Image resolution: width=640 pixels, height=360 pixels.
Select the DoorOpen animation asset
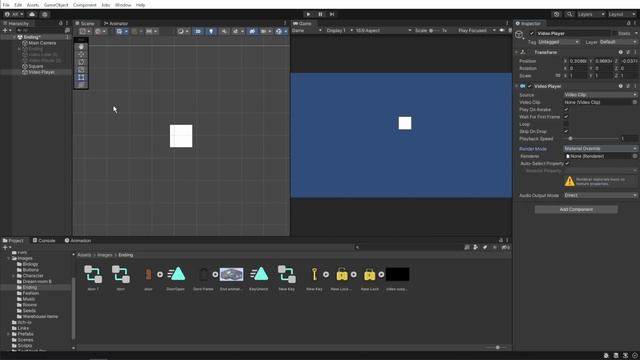[x=176, y=277]
